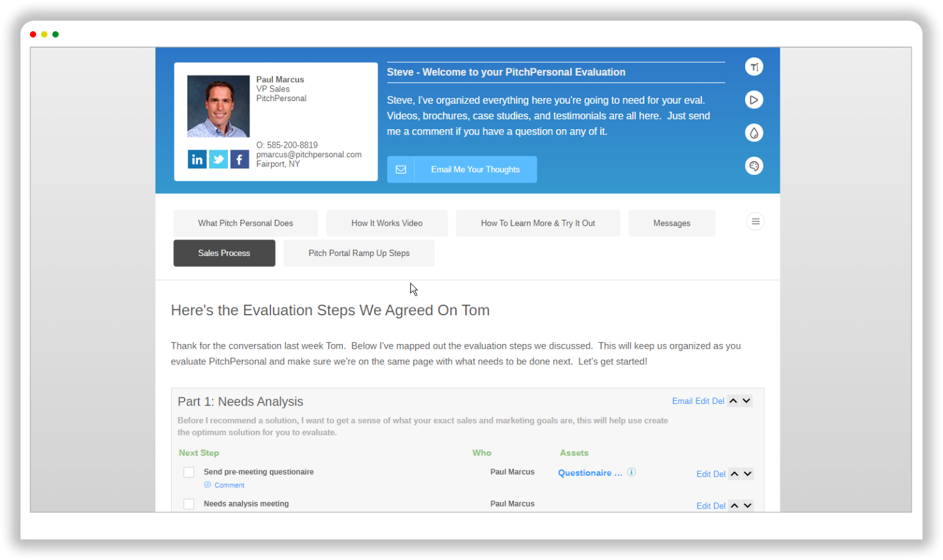Screen dimensions: 943x560
Task: Click Edit link for Part 1 section
Action: (x=703, y=401)
